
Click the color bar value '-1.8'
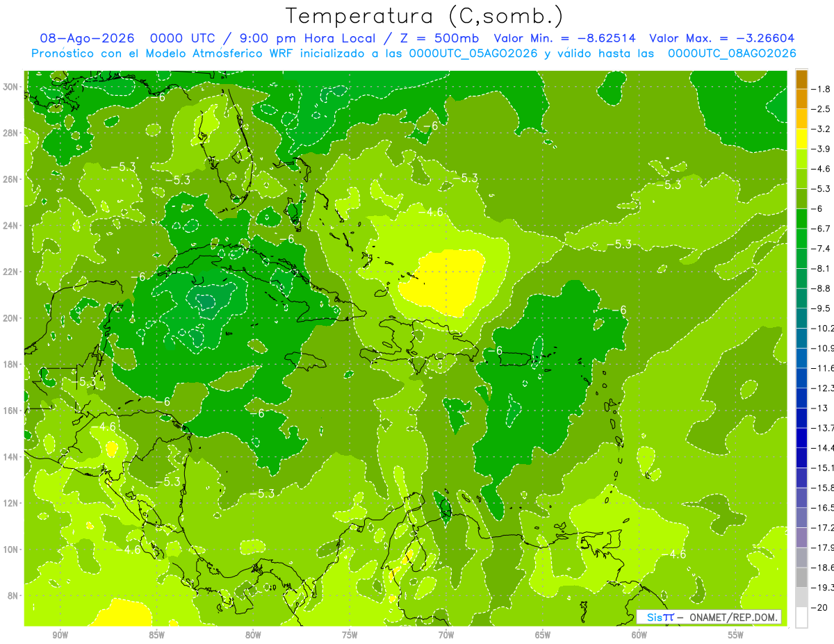[821, 89]
